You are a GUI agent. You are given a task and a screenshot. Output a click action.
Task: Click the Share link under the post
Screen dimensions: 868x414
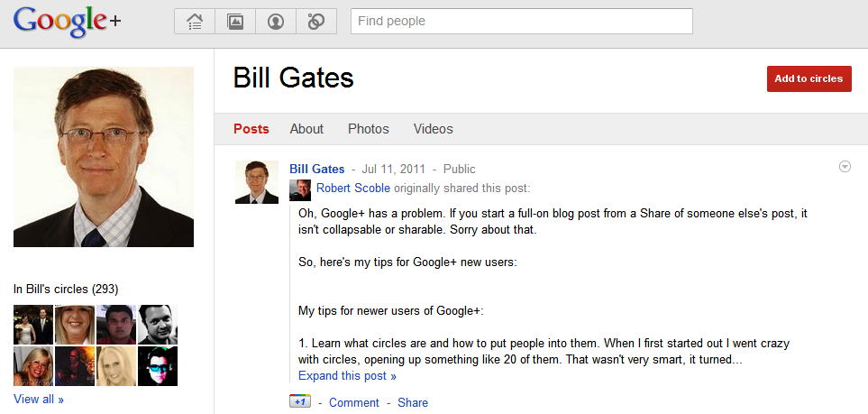click(413, 403)
